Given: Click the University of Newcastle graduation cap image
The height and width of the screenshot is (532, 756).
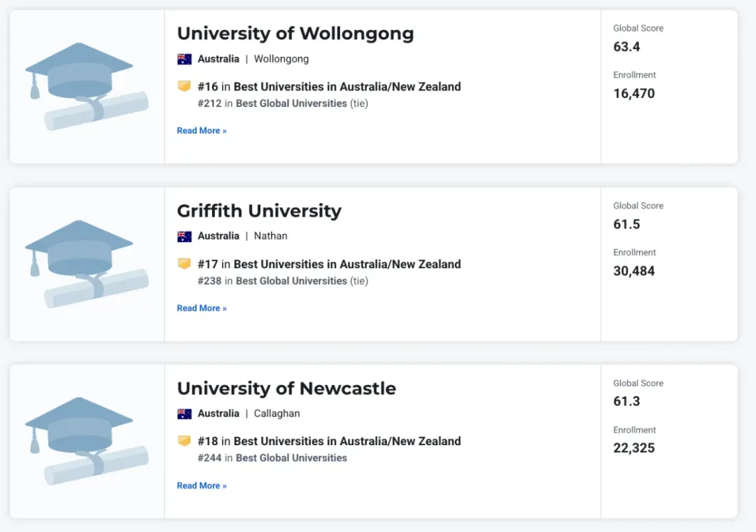Looking at the screenshot, I should [87, 441].
